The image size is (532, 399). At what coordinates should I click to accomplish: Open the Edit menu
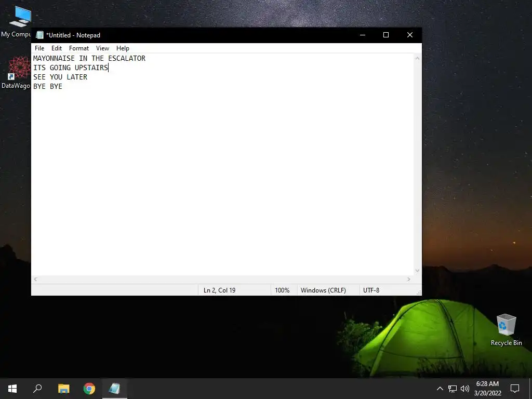56,48
